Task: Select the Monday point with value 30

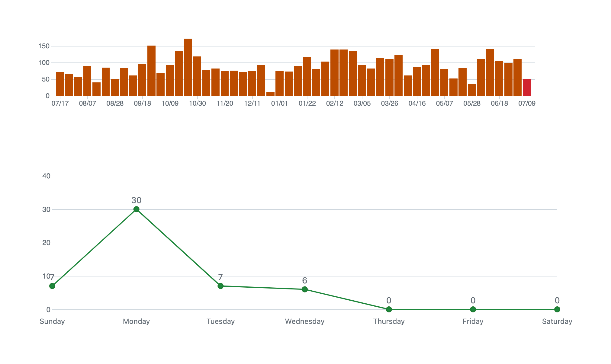Action: pyautogui.click(x=136, y=209)
